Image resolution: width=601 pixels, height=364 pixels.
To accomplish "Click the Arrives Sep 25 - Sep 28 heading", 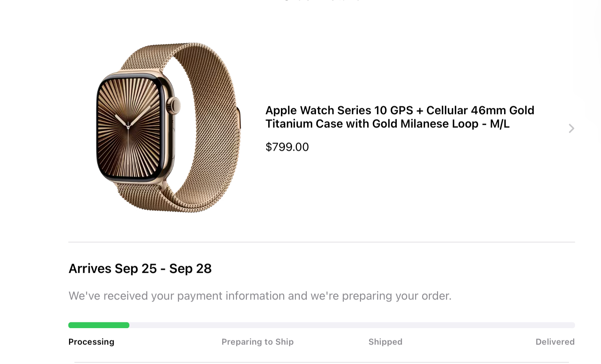I will point(140,269).
